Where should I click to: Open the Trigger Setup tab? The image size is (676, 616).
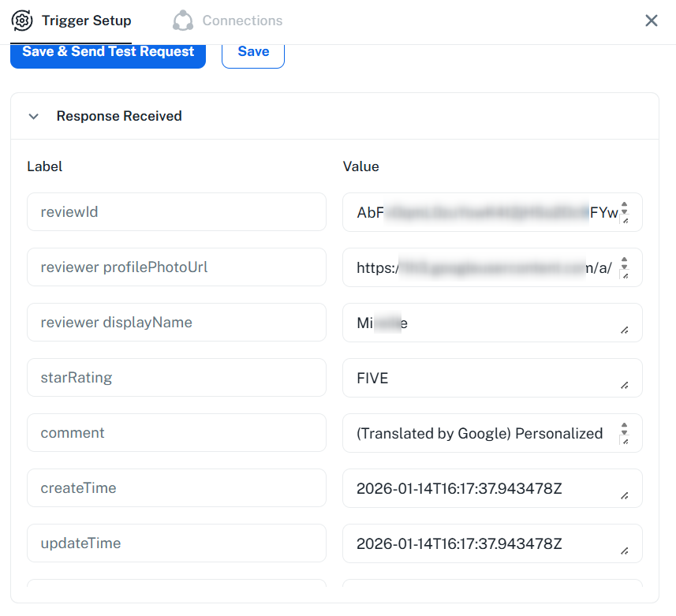tap(86, 21)
